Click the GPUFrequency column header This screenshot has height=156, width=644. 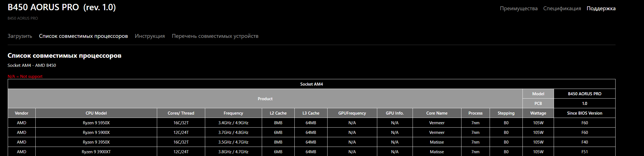[352, 113]
